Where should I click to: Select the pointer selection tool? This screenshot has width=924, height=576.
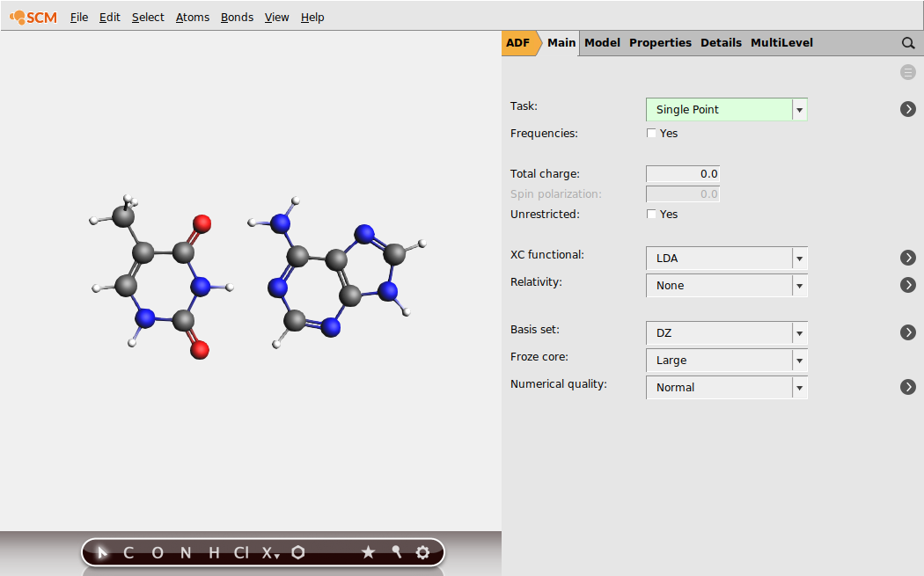pyautogui.click(x=101, y=552)
